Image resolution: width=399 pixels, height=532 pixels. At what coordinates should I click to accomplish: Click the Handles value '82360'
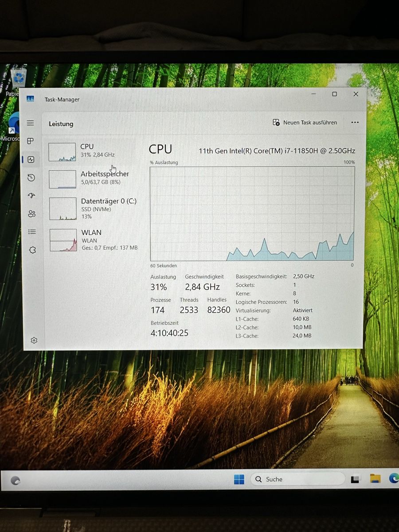pos(219,310)
